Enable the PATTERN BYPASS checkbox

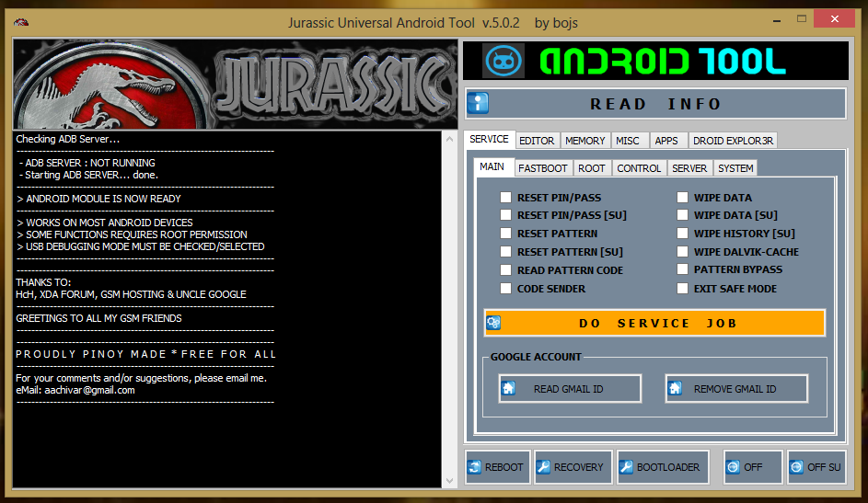click(x=683, y=269)
